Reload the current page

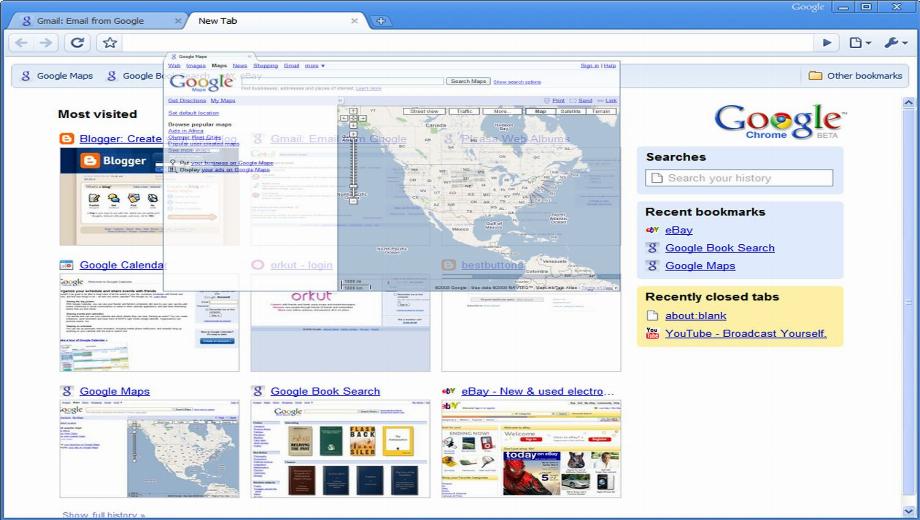(77, 42)
